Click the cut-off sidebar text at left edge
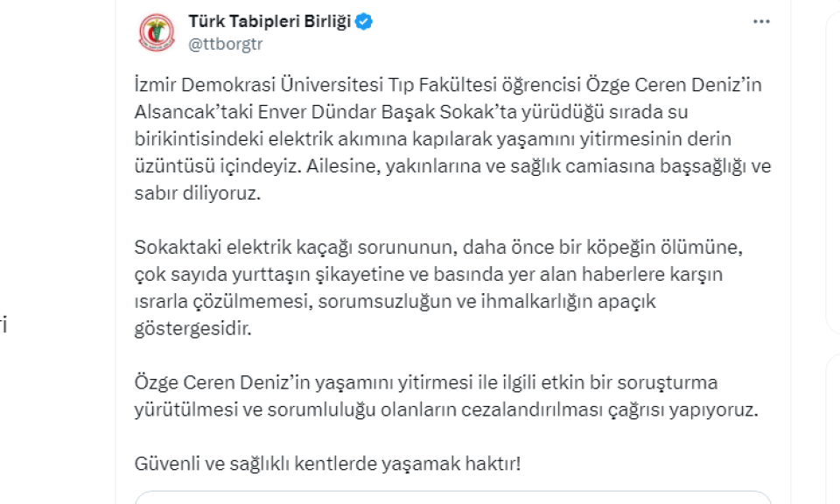The height and width of the screenshot is (504, 840). click(x=3, y=325)
